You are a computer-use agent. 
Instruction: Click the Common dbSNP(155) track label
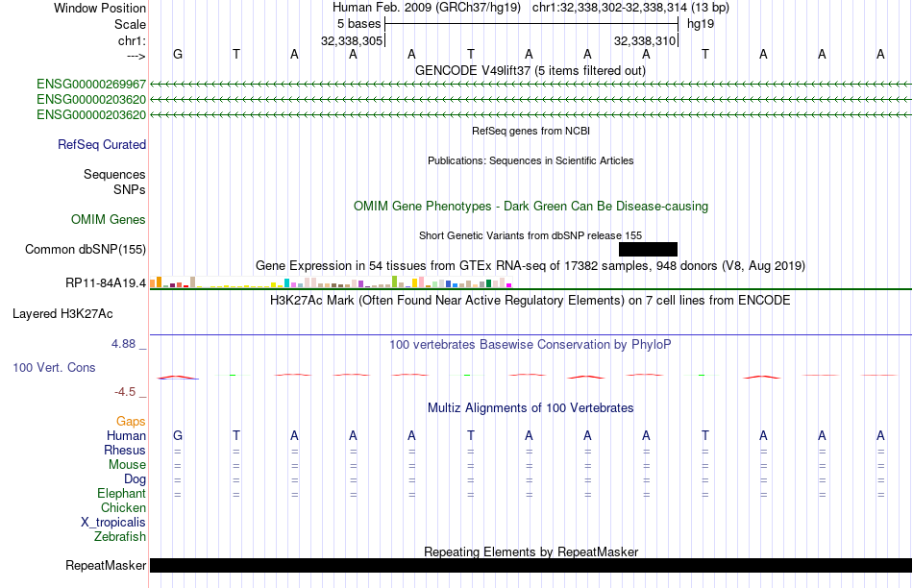point(86,249)
